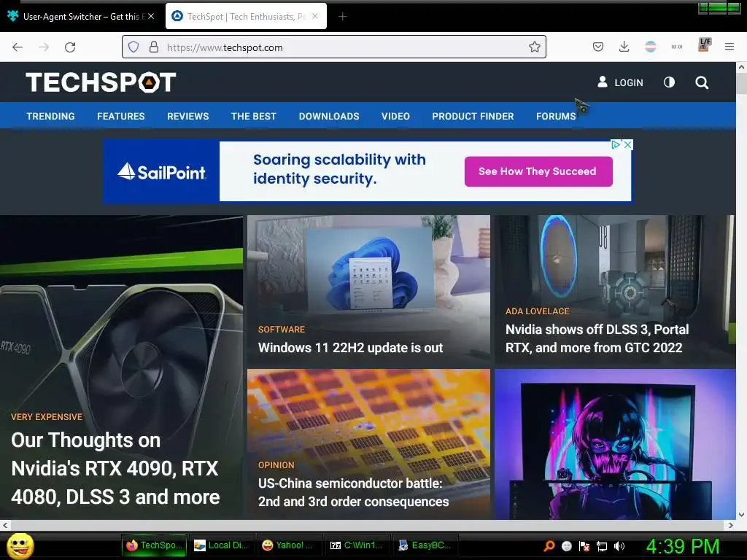Screen dimensions: 747x560
Task: Open the US-China semiconductor battle article
Action: pyautogui.click(x=354, y=492)
